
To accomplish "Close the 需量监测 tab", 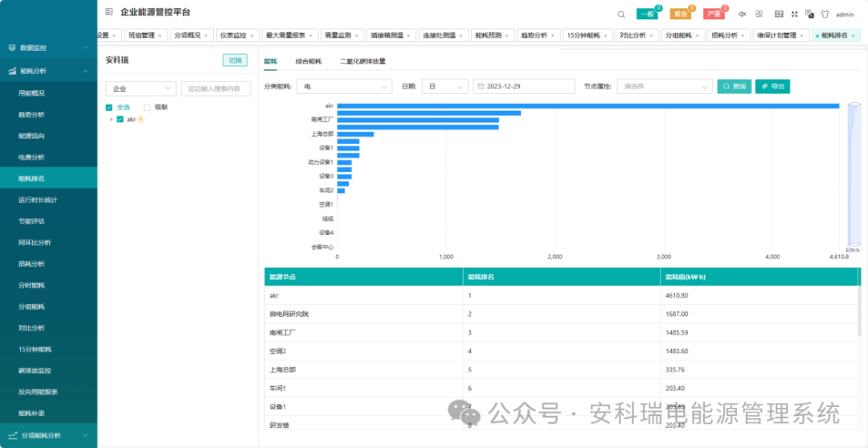I will (357, 35).
